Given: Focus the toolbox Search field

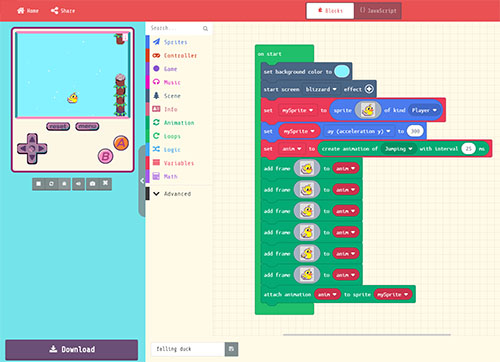Looking at the screenshot, I should (175, 28).
